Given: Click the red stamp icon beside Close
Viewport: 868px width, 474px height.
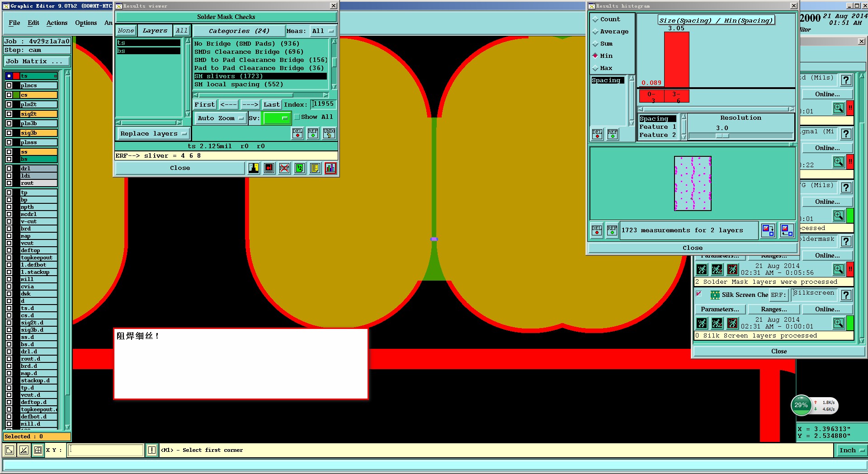Looking at the screenshot, I should tap(269, 168).
